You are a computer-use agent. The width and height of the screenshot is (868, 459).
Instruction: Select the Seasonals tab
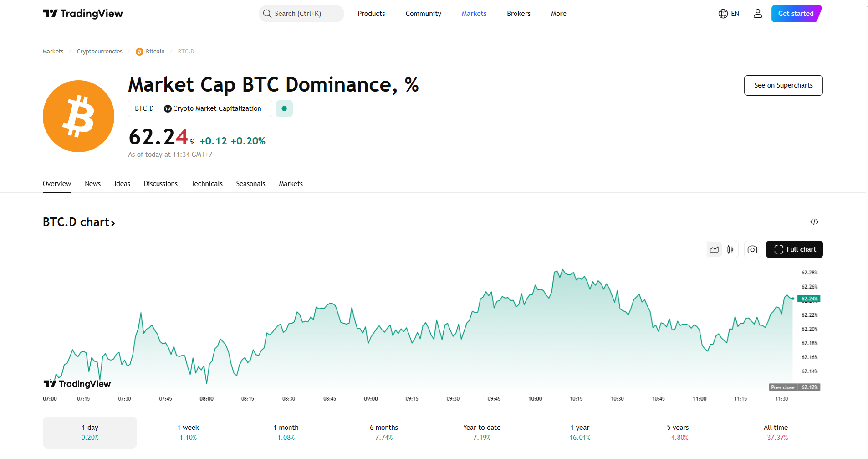250,184
